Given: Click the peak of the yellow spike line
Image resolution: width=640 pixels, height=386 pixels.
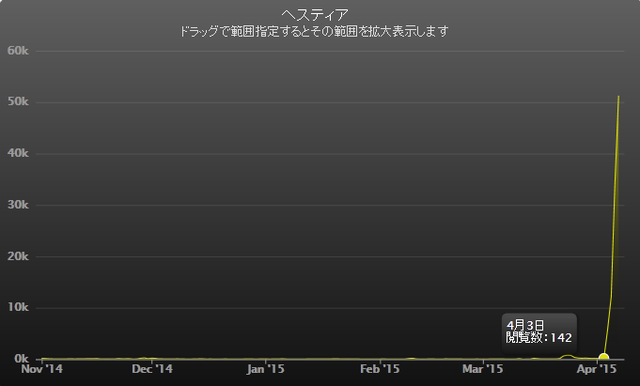Looking at the screenshot, I should pyautogui.click(x=619, y=96).
